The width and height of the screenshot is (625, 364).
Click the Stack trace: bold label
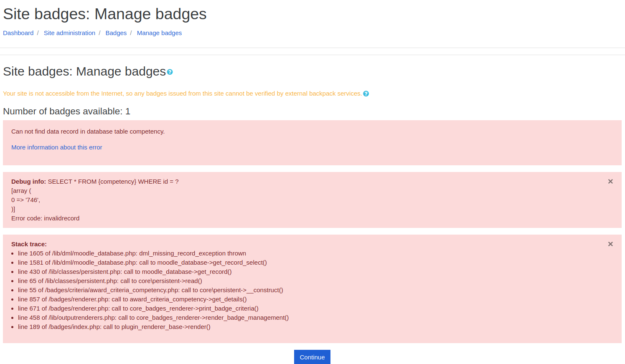pyautogui.click(x=29, y=244)
